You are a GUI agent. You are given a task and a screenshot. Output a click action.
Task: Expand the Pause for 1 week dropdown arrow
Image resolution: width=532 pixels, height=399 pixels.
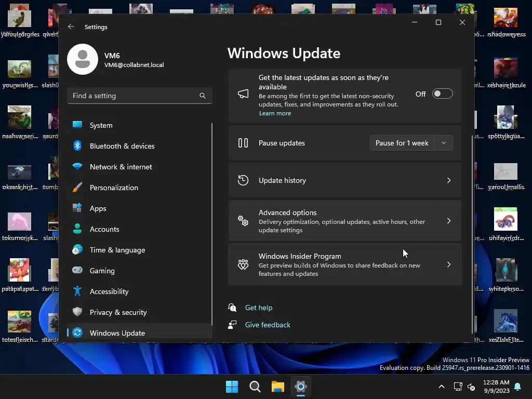444,143
